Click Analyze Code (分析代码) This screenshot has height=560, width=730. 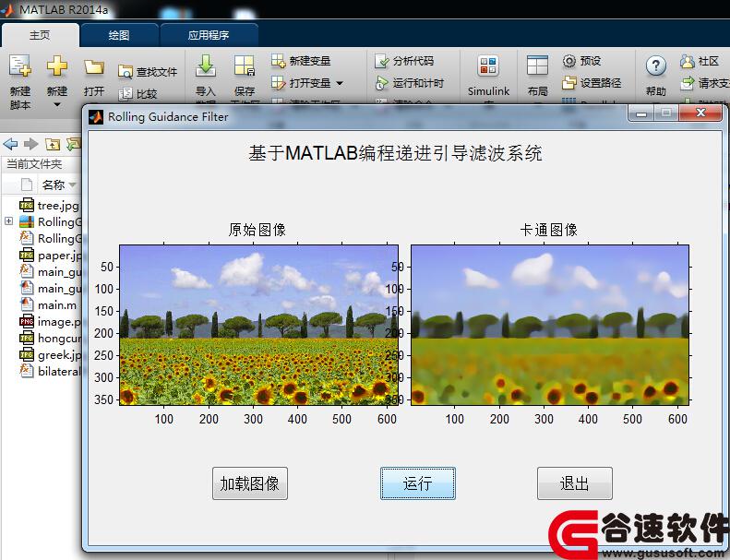pos(404,61)
